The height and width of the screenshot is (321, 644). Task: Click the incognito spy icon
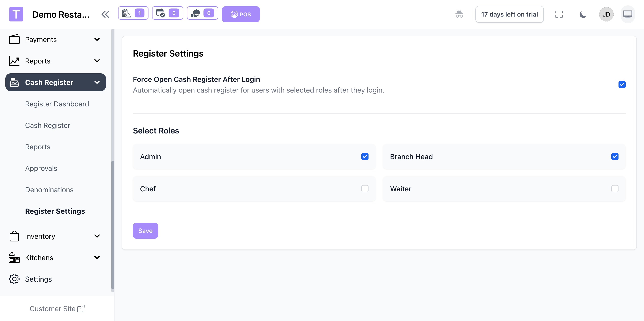[x=459, y=14]
